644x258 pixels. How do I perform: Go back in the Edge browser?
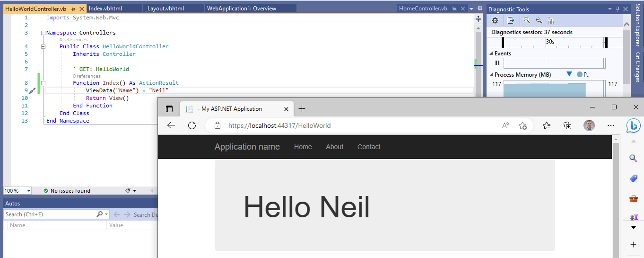(171, 125)
